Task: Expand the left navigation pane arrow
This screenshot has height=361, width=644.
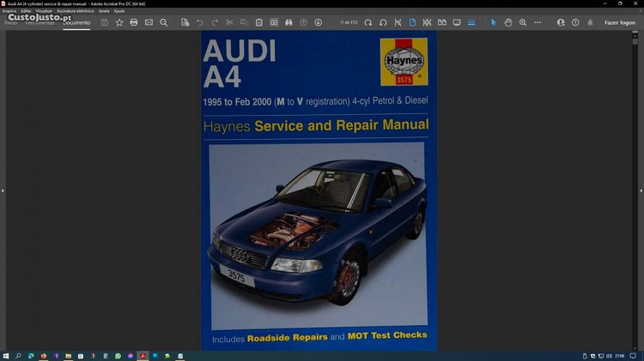Action: [x=3, y=190]
